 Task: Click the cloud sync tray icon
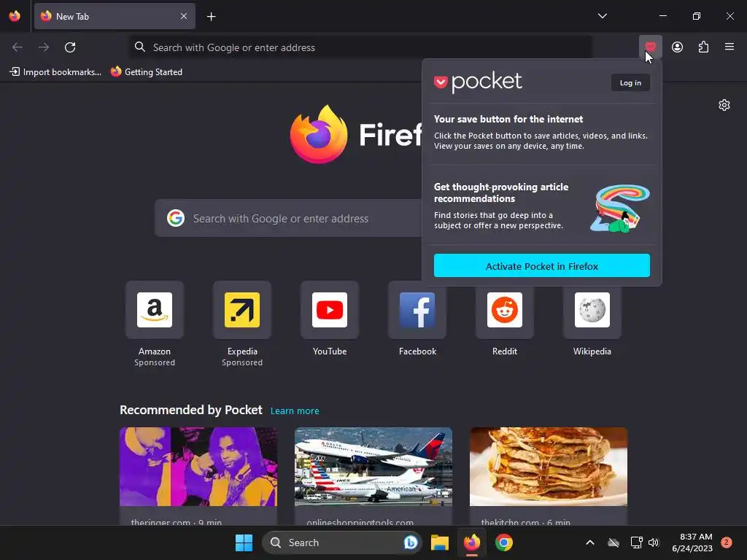coord(614,542)
